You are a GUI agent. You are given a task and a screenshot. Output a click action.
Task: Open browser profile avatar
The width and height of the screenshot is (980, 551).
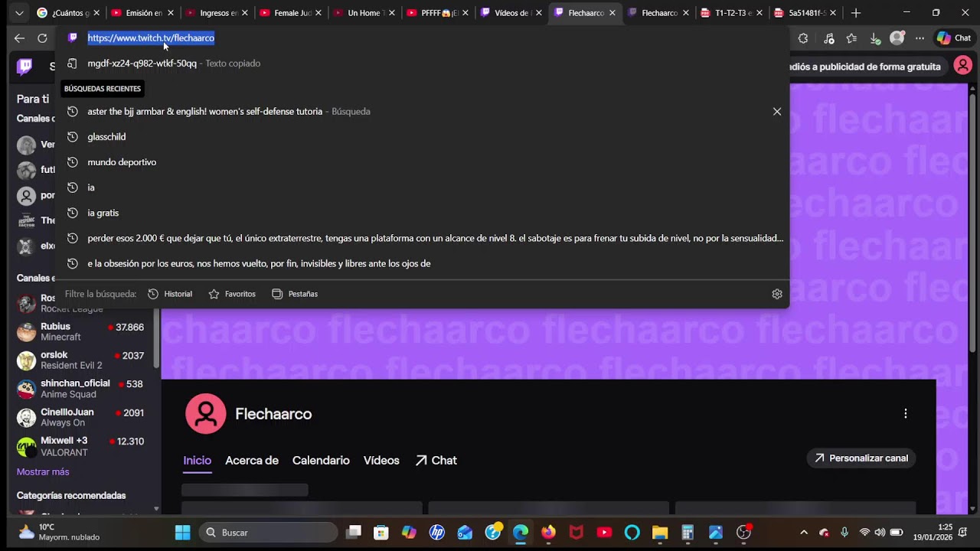[x=897, y=38]
